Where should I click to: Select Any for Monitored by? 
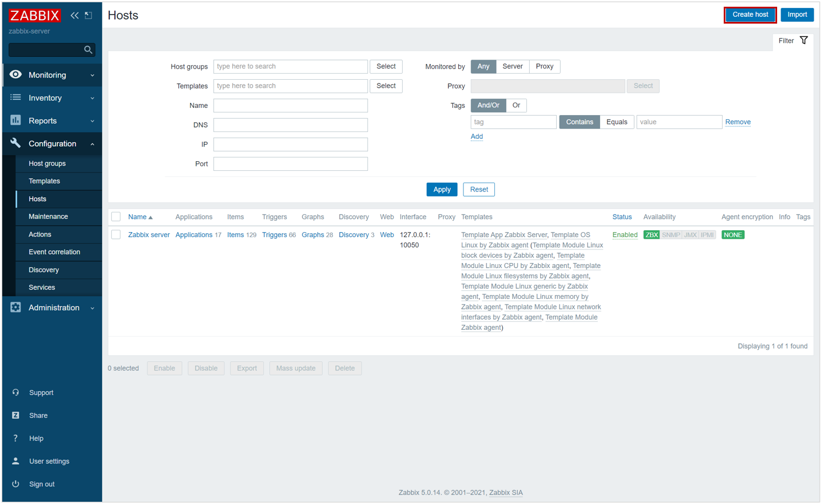484,66
